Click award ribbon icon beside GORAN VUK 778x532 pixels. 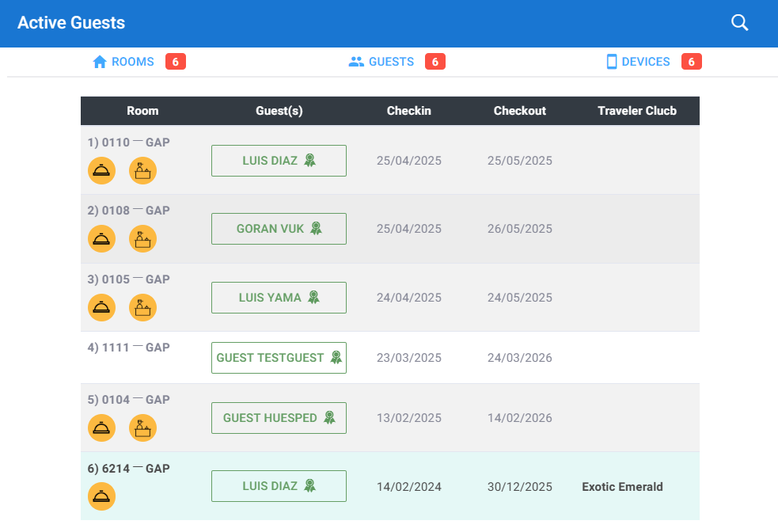[x=316, y=229]
